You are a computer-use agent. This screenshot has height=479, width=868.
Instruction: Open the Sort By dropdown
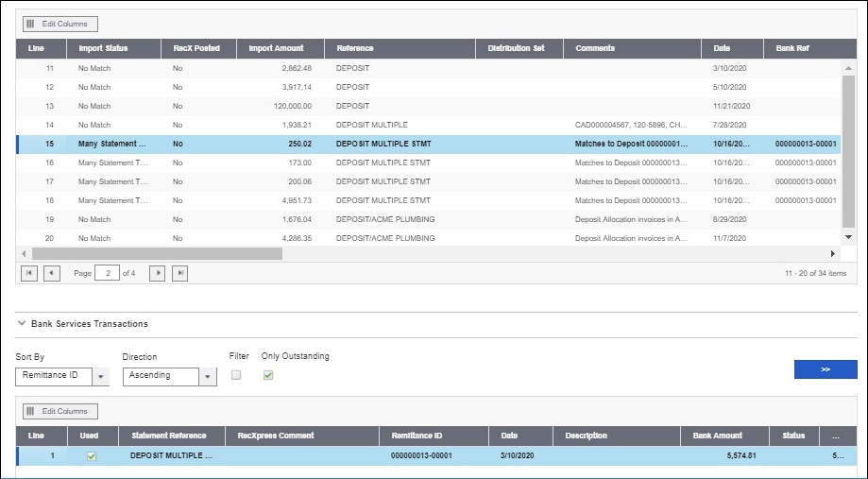point(101,376)
